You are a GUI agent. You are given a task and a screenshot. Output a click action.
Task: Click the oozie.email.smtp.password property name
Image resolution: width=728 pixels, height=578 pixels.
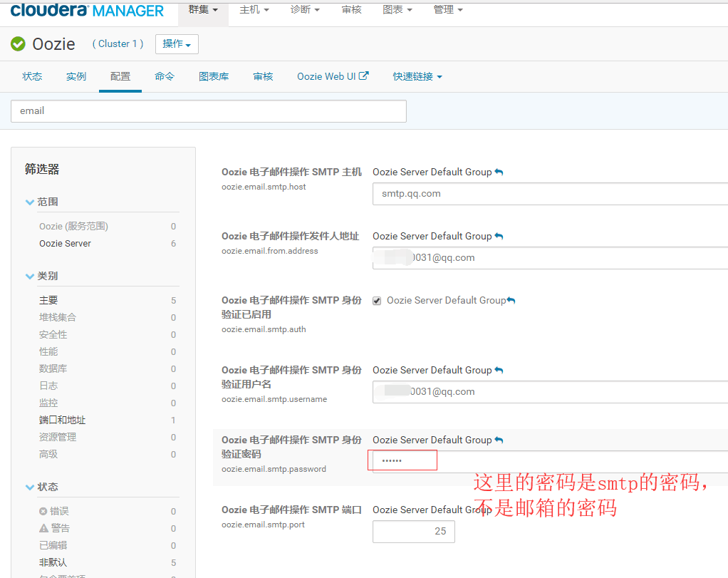(274, 469)
